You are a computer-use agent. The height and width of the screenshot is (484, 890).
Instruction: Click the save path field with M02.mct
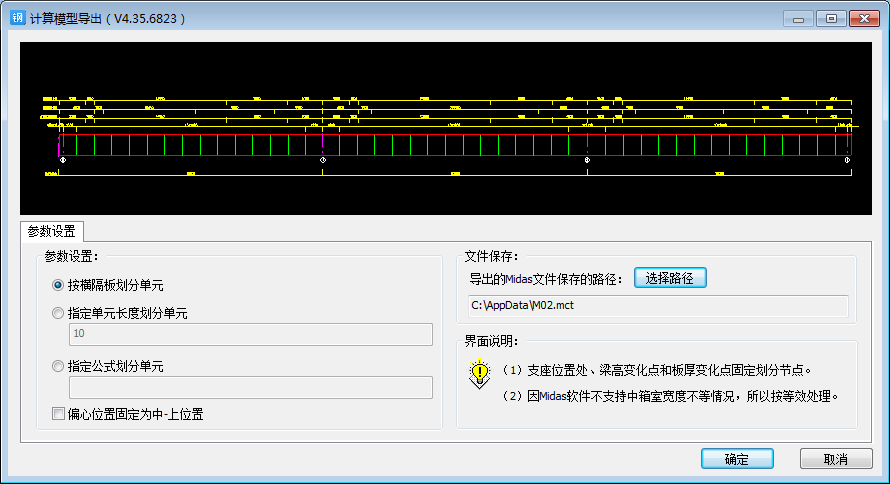pyautogui.click(x=658, y=306)
